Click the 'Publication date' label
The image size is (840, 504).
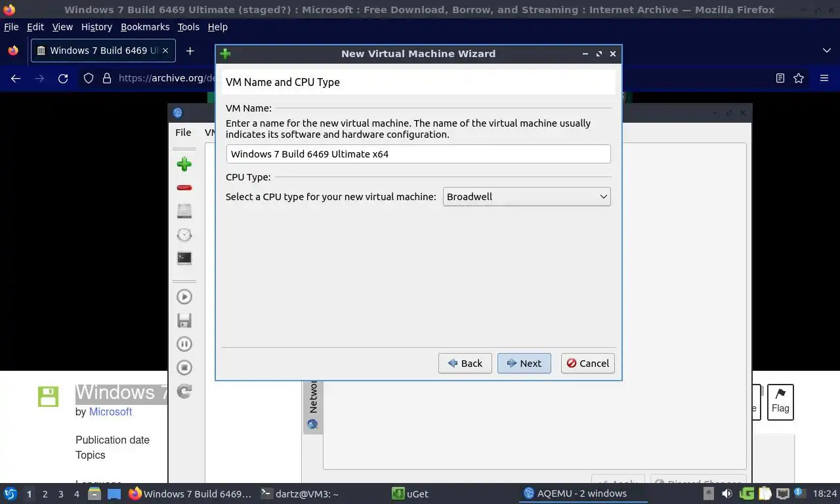[112, 440]
